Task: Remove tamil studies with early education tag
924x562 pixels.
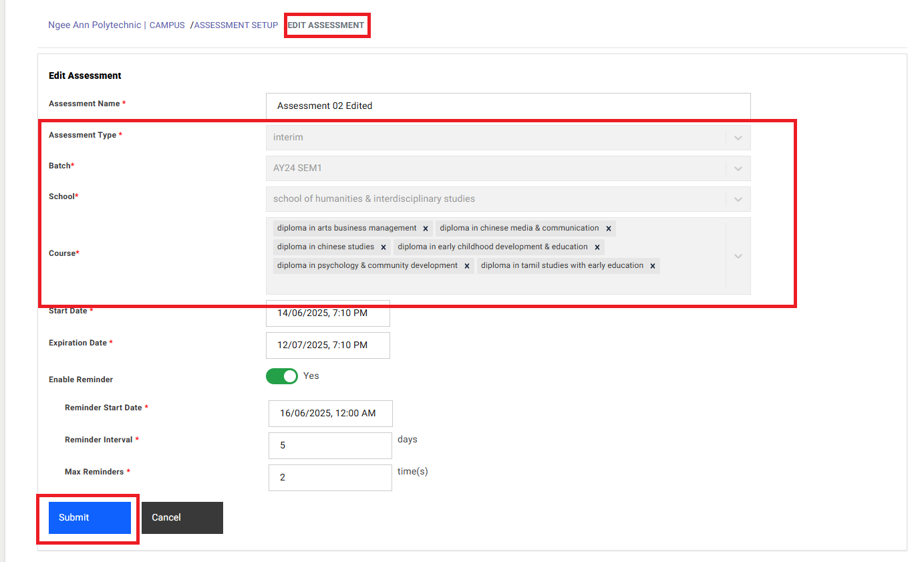Action: click(653, 266)
